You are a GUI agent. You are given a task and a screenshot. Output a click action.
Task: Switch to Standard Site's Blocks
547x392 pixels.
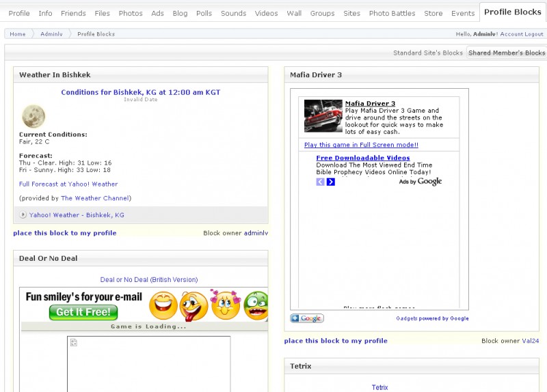point(428,53)
